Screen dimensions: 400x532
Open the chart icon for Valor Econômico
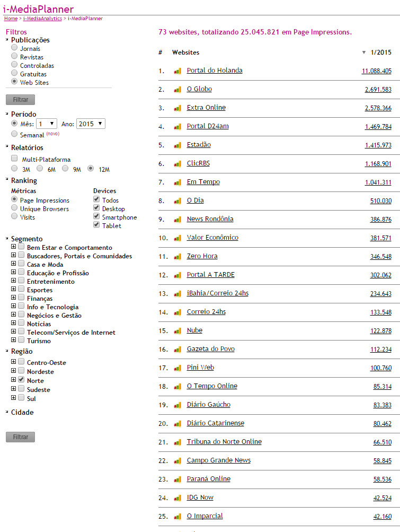[177, 238]
